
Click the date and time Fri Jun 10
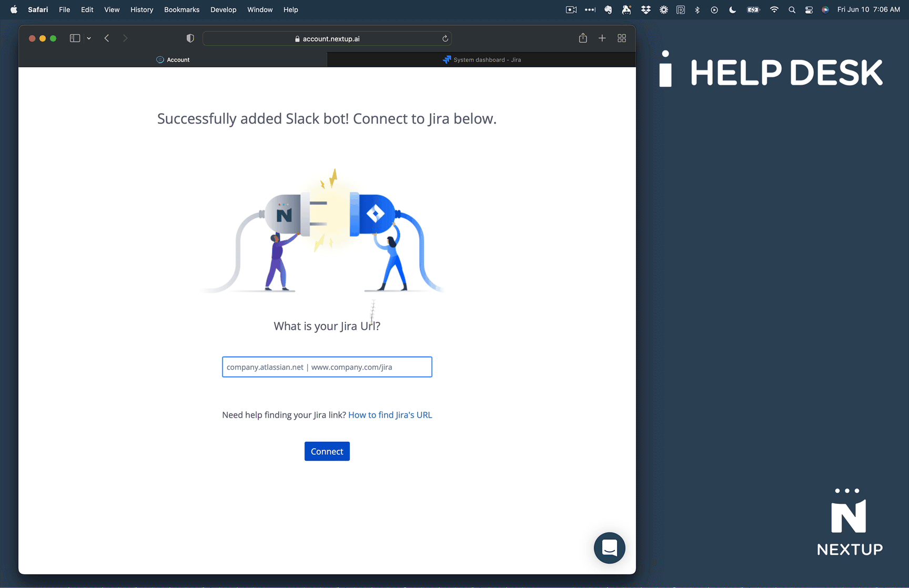868,9
